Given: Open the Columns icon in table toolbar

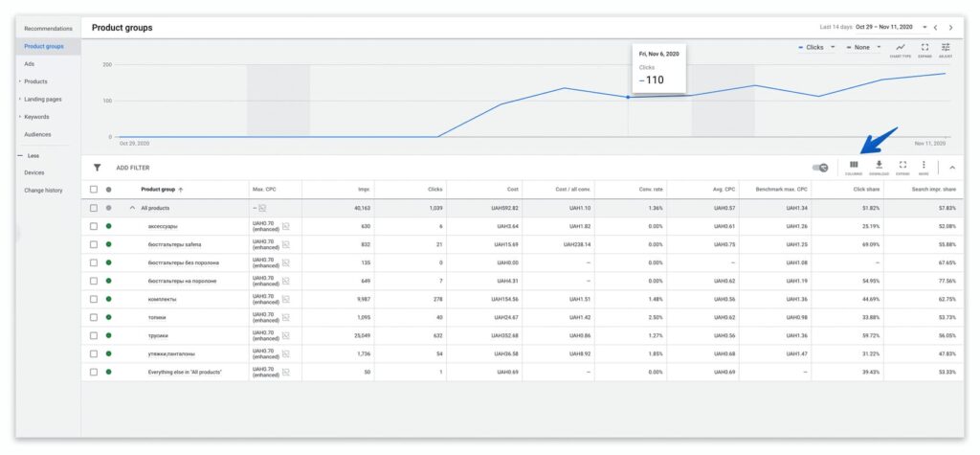Looking at the screenshot, I should (854, 167).
